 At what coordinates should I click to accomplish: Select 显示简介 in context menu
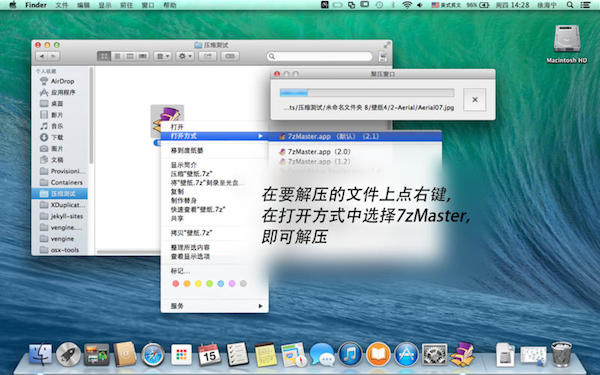pyautogui.click(x=214, y=165)
